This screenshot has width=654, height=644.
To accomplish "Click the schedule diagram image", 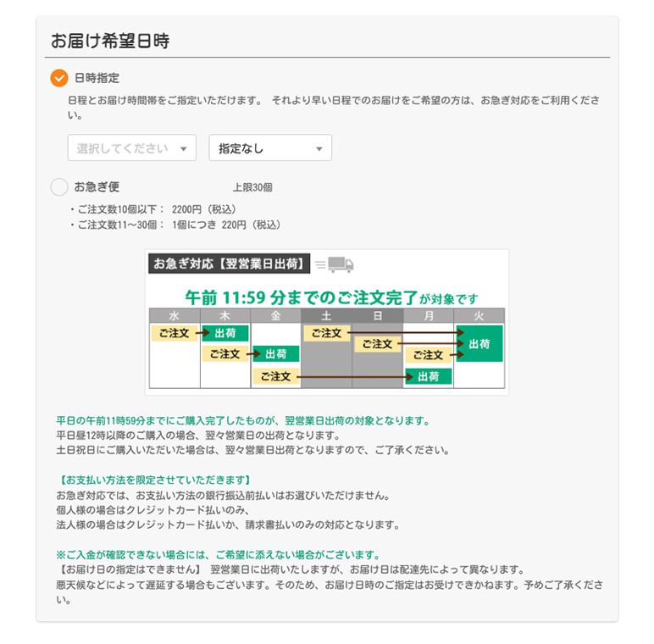I will pyautogui.click(x=327, y=322).
